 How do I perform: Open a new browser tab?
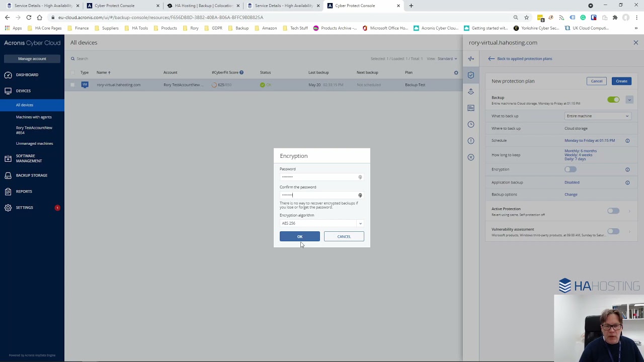pos(411,6)
